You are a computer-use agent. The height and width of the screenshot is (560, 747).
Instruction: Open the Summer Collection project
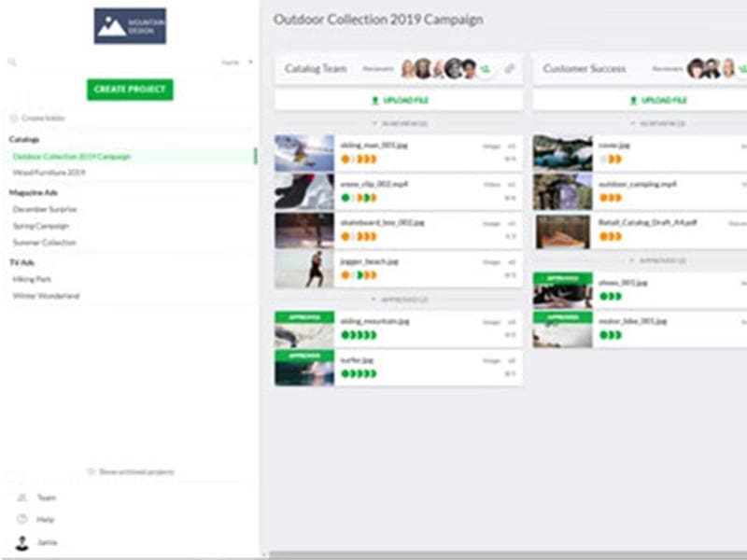[44, 243]
